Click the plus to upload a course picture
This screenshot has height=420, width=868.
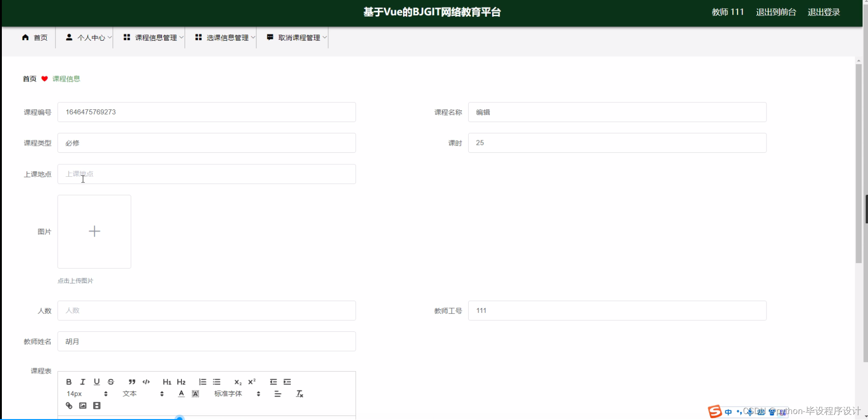tap(94, 231)
